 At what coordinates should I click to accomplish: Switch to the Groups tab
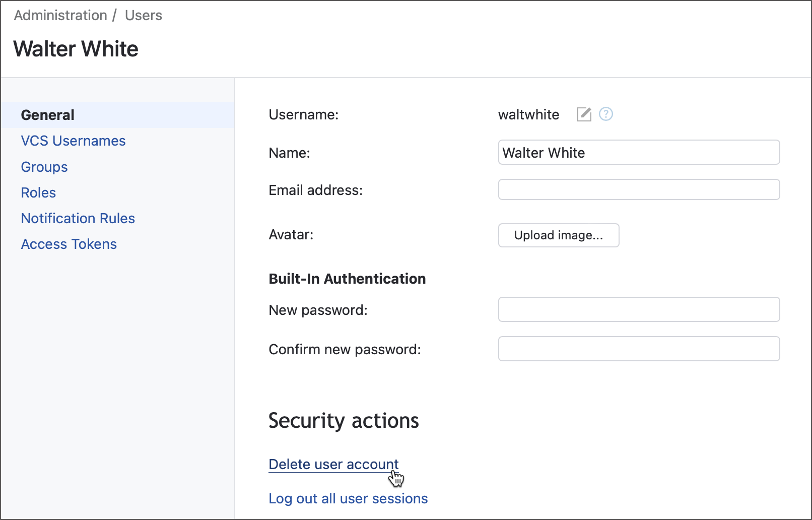point(44,167)
